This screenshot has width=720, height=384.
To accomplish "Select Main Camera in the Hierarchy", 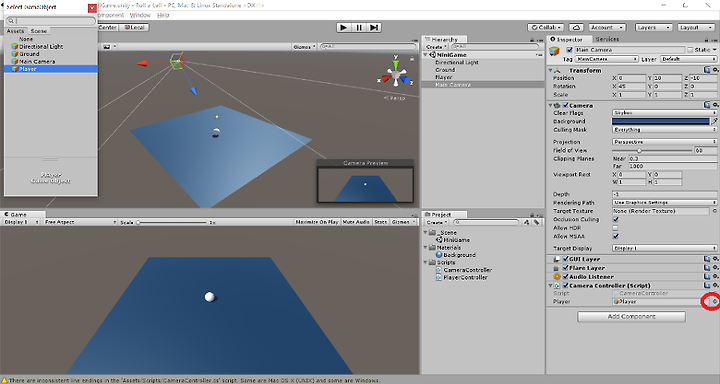I will click(453, 85).
